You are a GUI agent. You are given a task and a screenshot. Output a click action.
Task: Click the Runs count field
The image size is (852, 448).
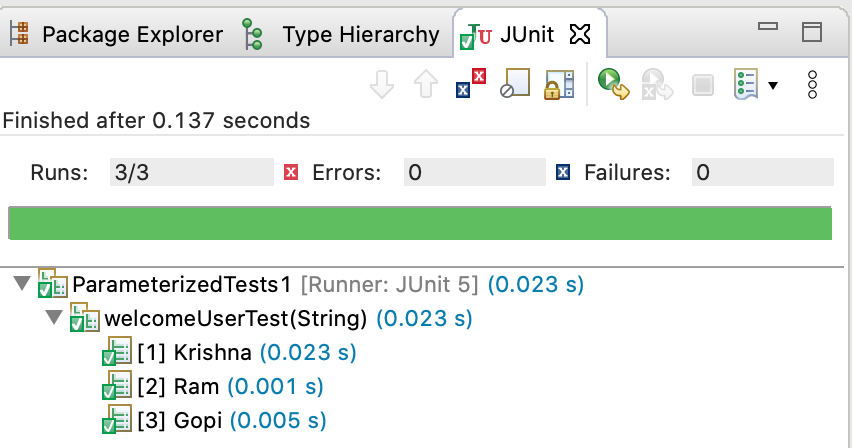click(191, 173)
